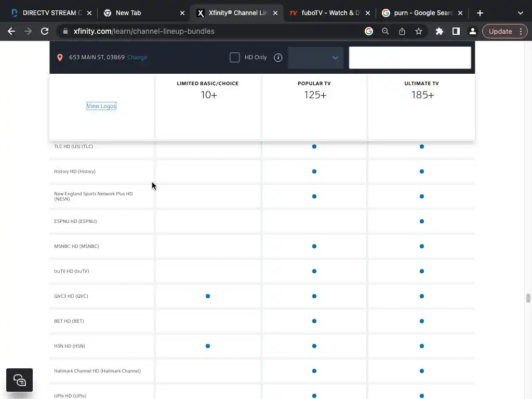
Task: Click the share page icon
Action: pos(402,31)
